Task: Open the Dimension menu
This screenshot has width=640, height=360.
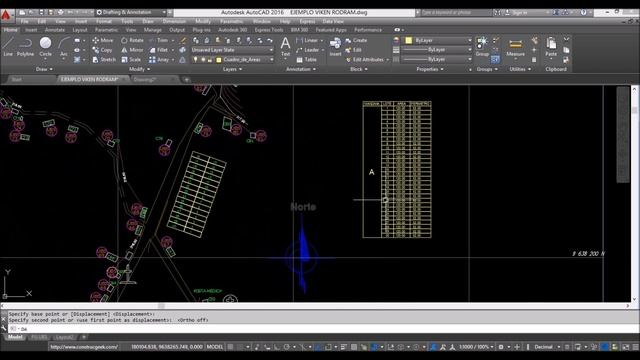Action: (x=174, y=21)
